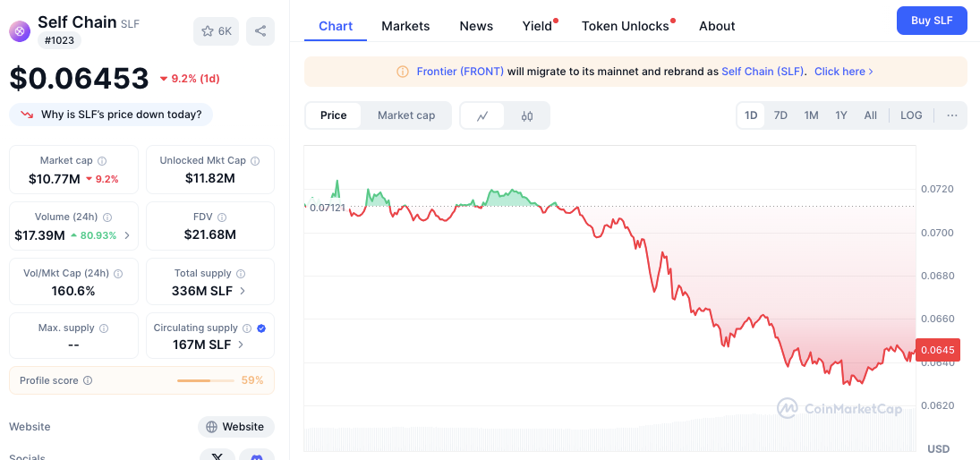Toggle chart to Market cap view
980x460 pixels.
coord(406,115)
